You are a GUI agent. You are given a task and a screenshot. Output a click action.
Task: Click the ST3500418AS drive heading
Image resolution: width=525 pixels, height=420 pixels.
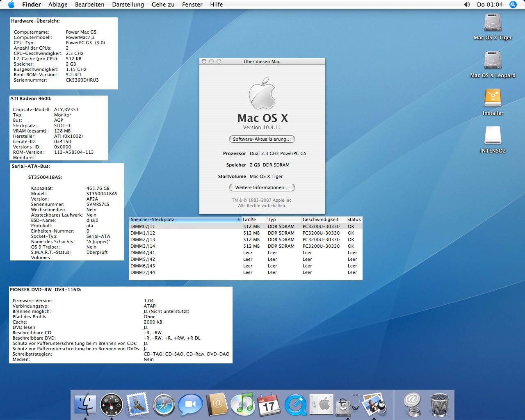(x=45, y=177)
